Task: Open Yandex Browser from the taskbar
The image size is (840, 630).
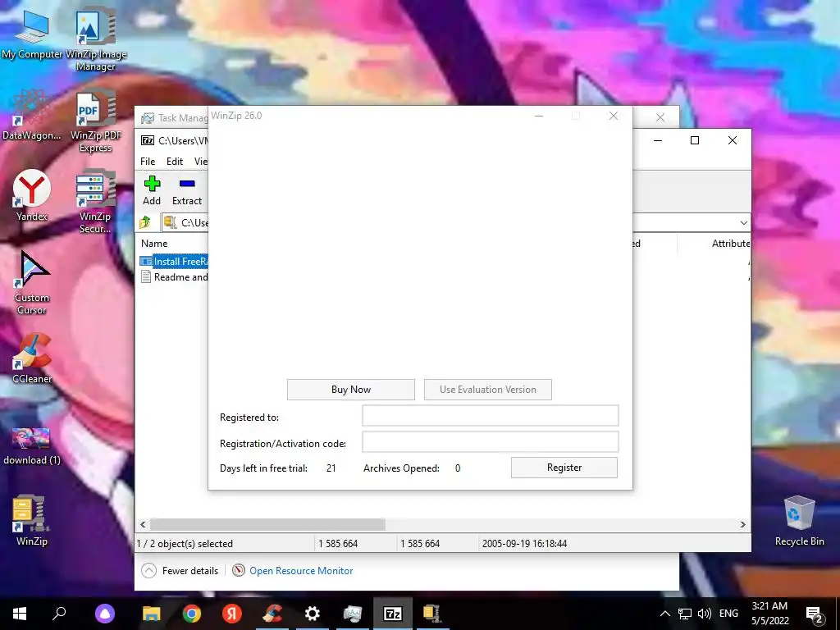Action: coord(232,614)
